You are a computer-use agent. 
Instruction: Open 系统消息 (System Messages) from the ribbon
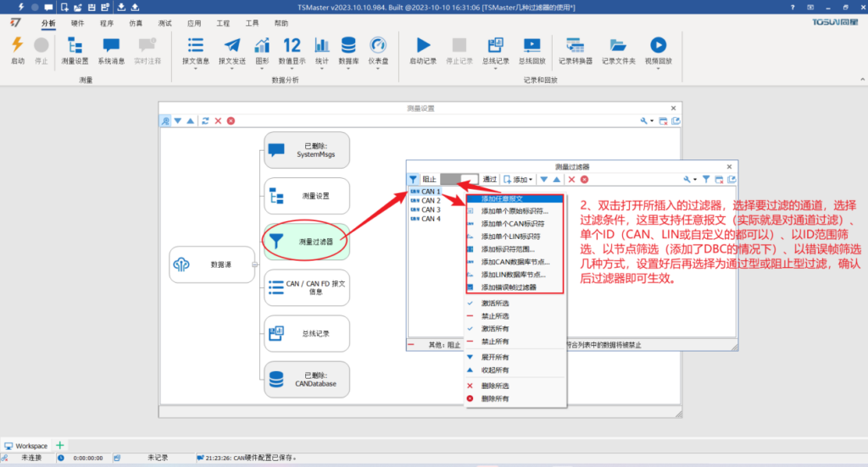(111, 49)
